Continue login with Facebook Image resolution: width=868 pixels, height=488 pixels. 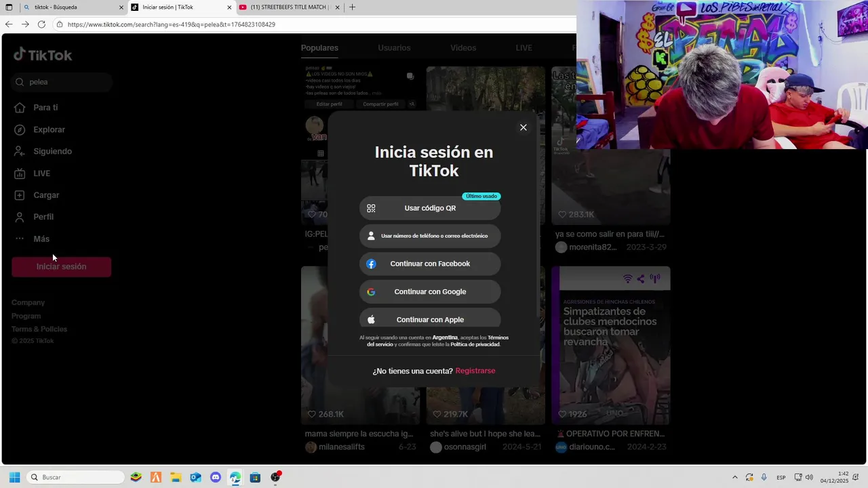pyautogui.click(x=430, y=264)
